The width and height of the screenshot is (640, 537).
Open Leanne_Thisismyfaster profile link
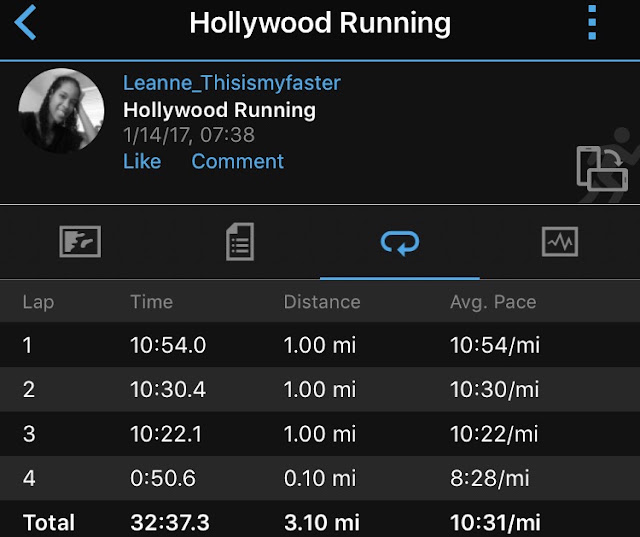[231, 83]
